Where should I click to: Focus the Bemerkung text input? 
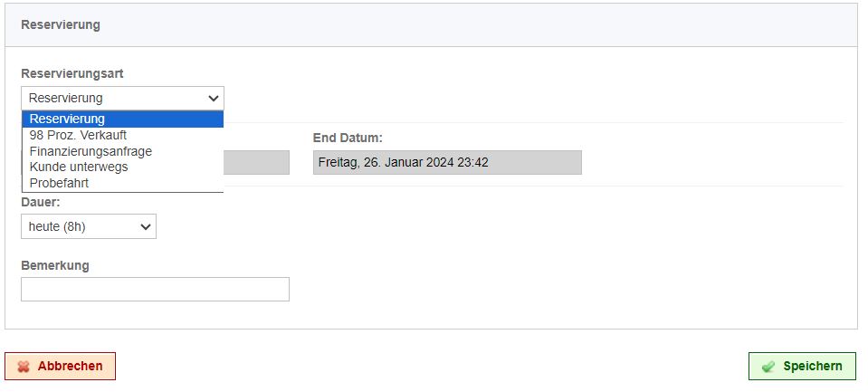point(155,289)
